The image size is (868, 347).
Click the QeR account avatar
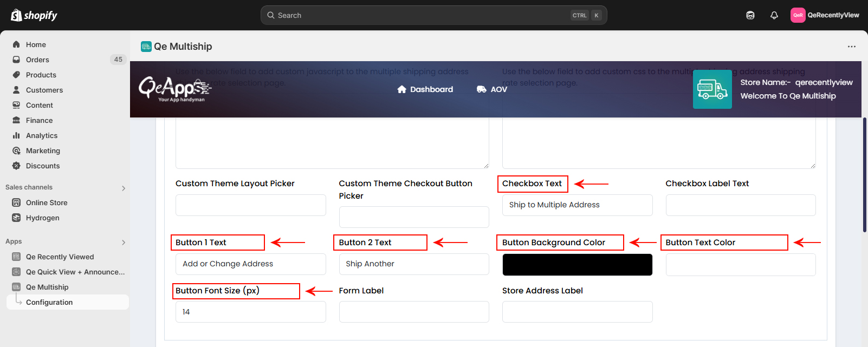[798, 15]
